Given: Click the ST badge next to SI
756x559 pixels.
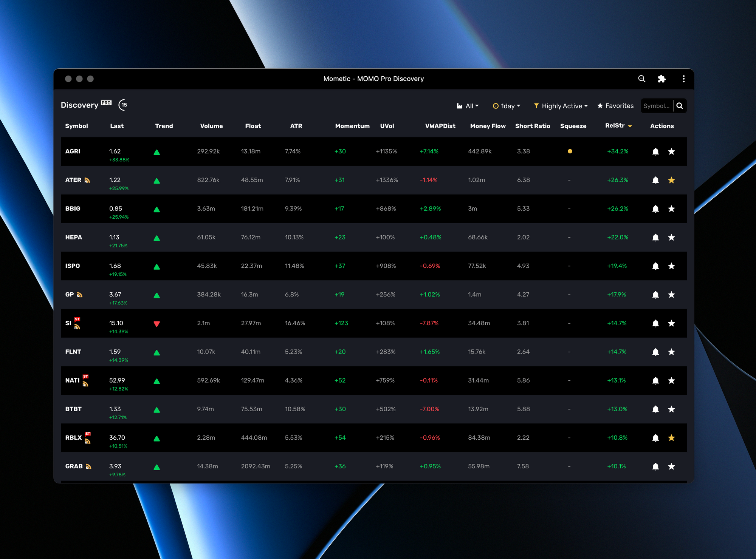Looking at the screenshot, I should point(77,319).
